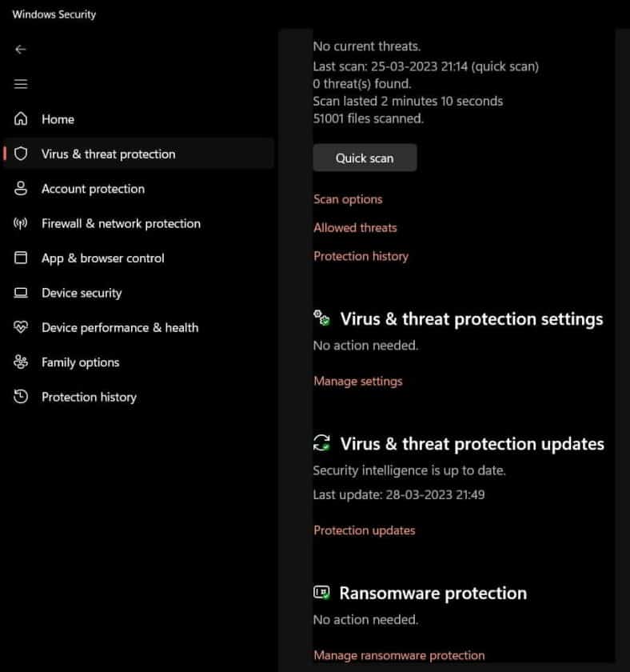Select Firewall & network protection label

pyautogui.click(x=121, y=223)
